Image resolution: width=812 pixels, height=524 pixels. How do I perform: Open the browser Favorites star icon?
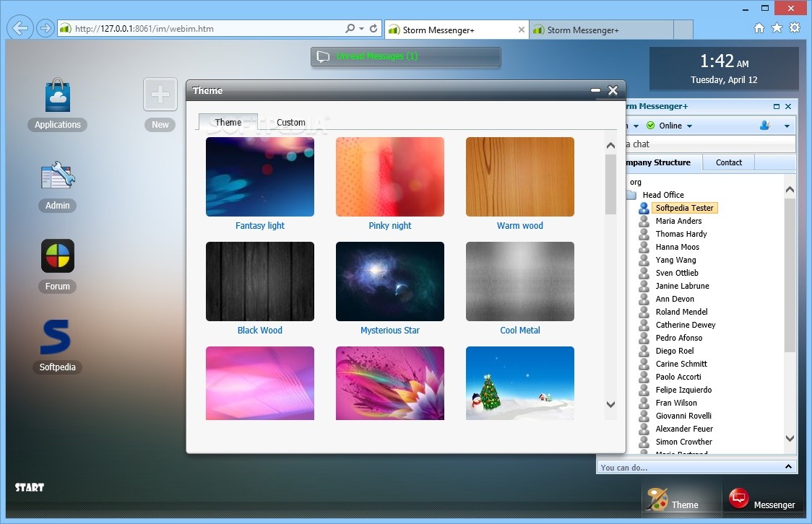click(777, 28)
